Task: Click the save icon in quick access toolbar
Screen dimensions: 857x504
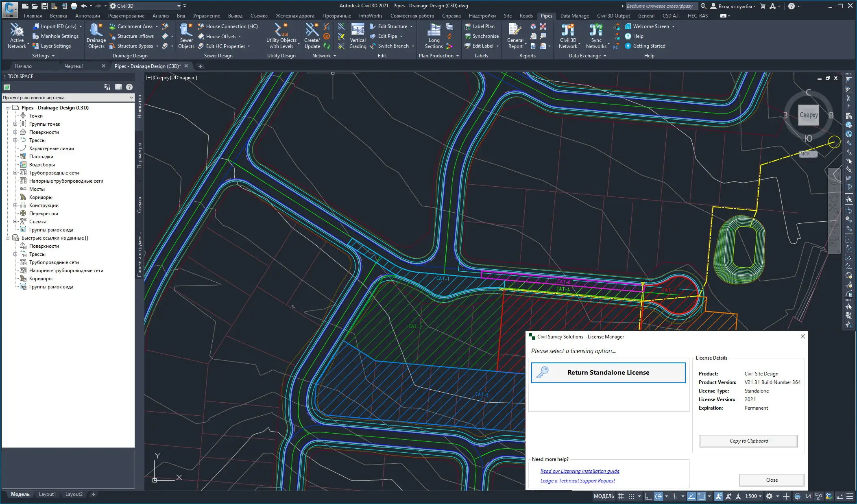Action: (x=45, y=6)
